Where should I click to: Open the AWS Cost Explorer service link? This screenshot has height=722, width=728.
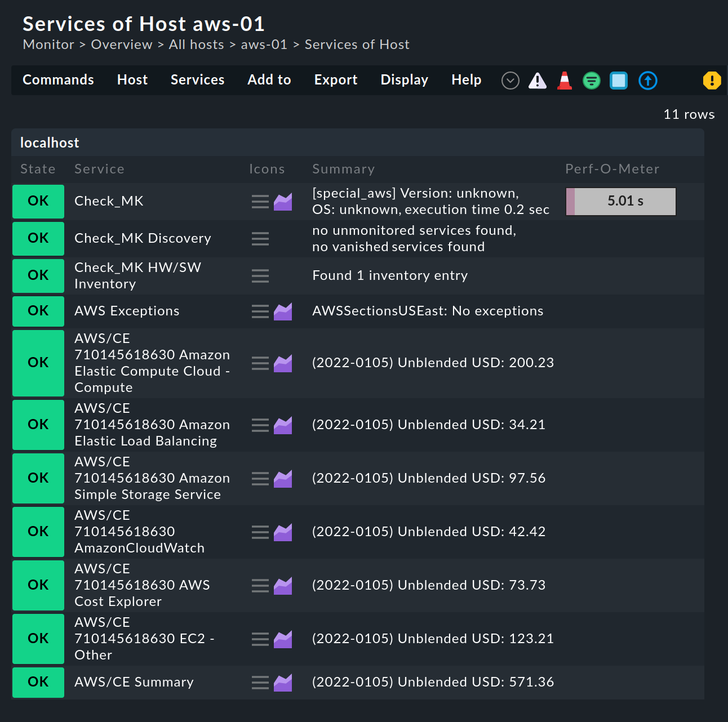142,585
